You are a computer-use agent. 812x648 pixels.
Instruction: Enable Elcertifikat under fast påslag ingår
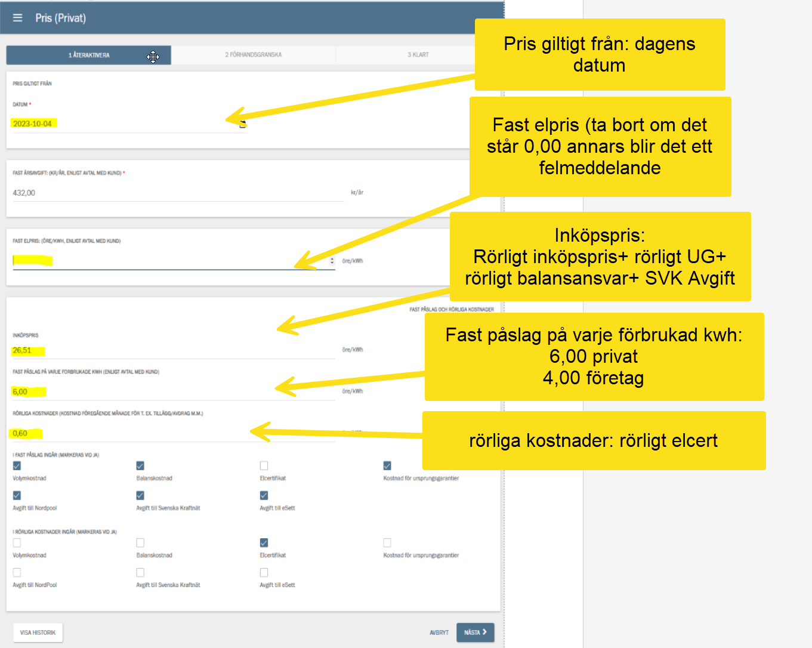coord(264,466)
